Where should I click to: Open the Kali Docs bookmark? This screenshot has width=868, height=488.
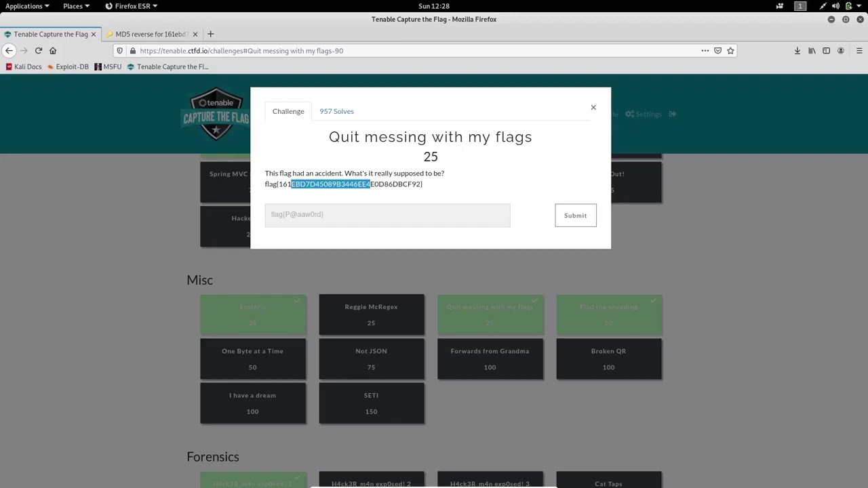(x=24, y=66)
